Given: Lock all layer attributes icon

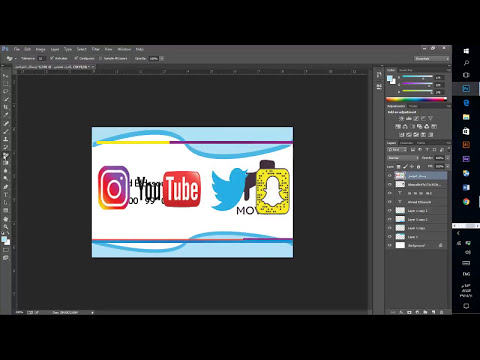Looking at the screenshot, I should coord(419,166).
